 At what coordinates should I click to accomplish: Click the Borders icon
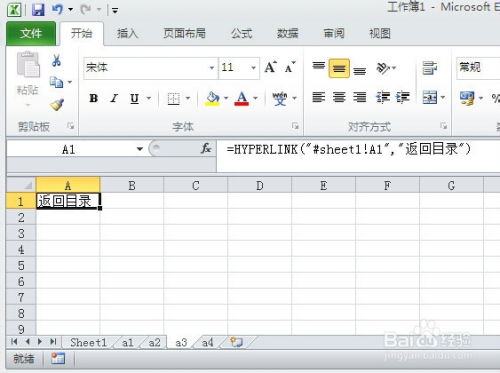174,99
